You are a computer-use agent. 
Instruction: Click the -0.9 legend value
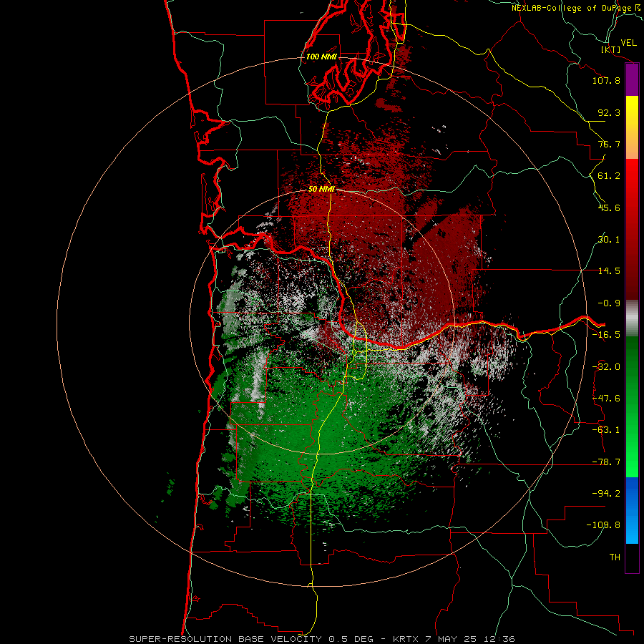coord(609,303)
